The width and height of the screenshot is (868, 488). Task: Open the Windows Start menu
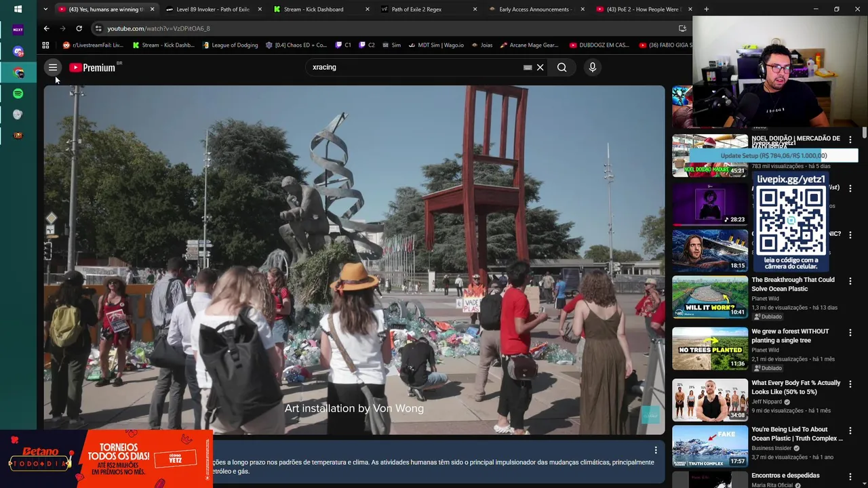click(18, 9)
